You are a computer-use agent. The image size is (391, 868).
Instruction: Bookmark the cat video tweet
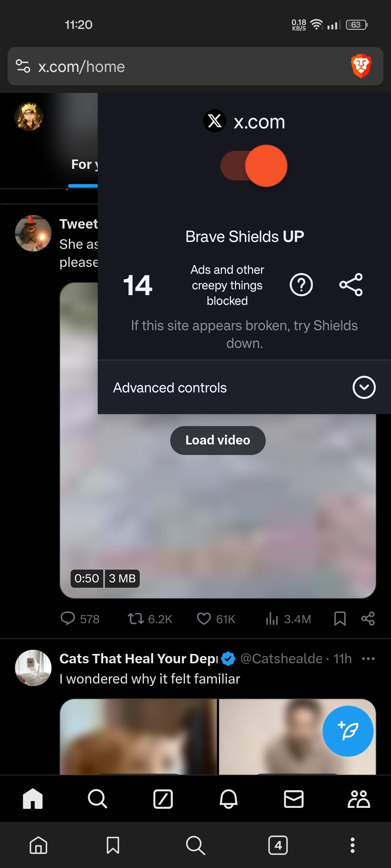[340, 618]
